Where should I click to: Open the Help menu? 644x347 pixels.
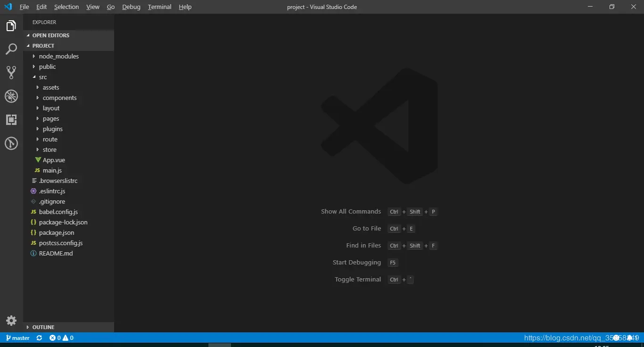tap(185, 7)
